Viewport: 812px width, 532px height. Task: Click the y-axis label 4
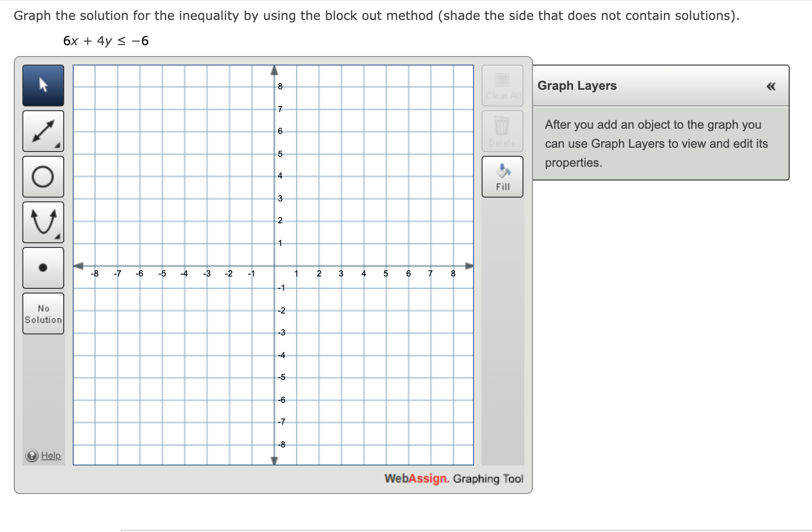280,176
